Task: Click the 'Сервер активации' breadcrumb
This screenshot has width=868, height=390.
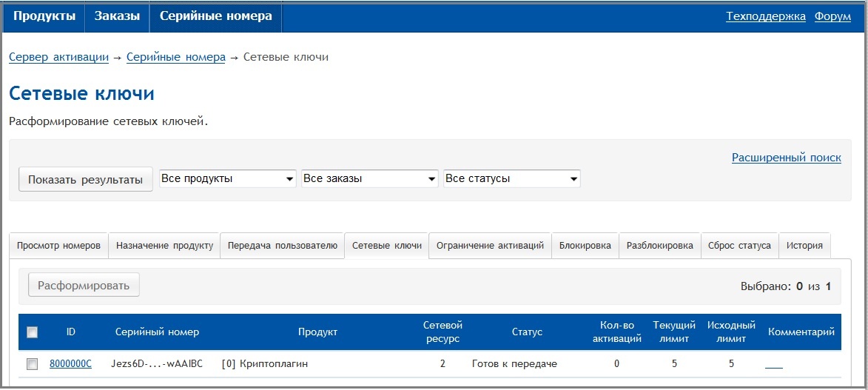Action: click(58, 57)
